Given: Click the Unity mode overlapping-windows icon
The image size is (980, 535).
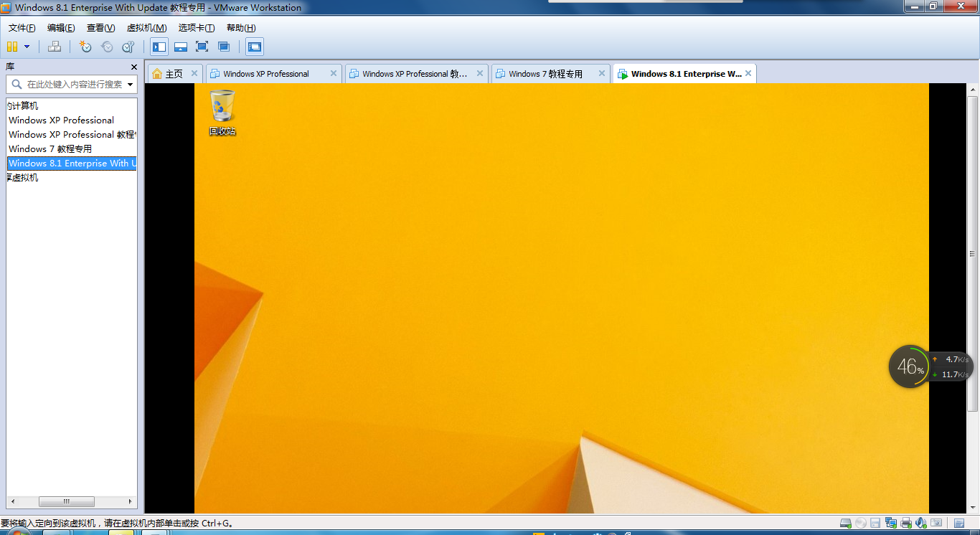Looking at the screenshot, I should (x=224, y=47).
